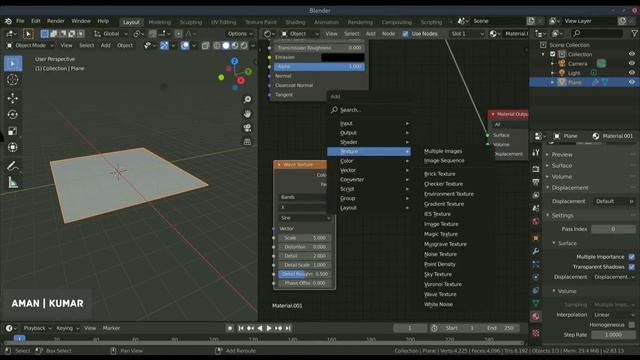Expand the Preview panel
This screenshot has height=360, width=640.
(x=562, y=155)
